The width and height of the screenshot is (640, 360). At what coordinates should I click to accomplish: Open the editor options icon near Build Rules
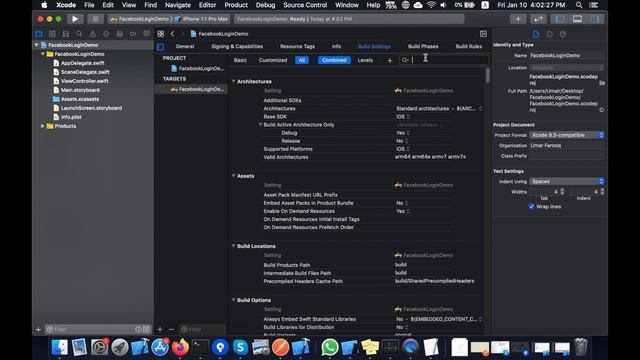(x=483, y=34)
